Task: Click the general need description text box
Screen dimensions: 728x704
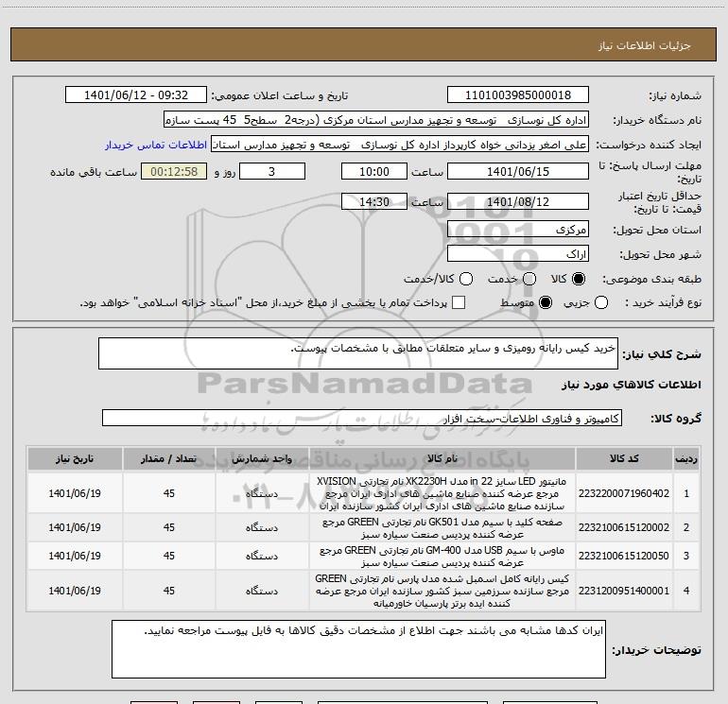Action: pyautogui.click(x=358, y=353)
